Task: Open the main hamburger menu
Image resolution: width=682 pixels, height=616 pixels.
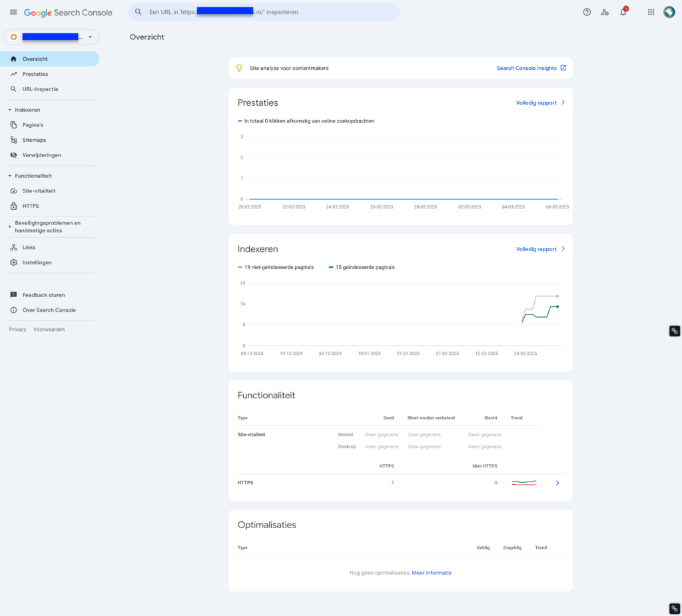Action: 13,12
